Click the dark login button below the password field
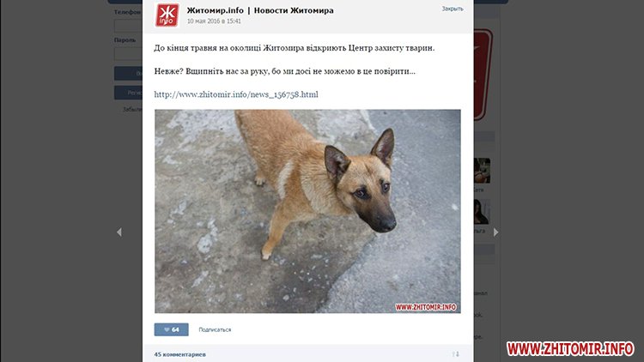This screenshot has height=362, width=644. (x=128, y=74)
